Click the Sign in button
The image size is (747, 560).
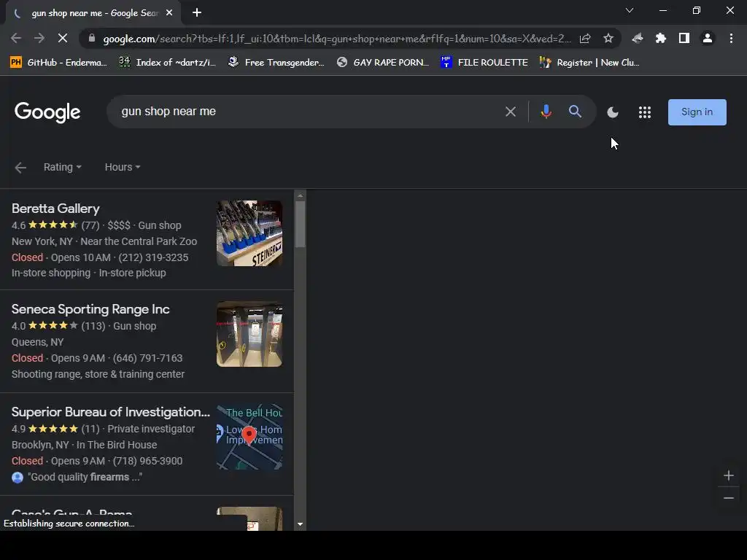(697, 112)
